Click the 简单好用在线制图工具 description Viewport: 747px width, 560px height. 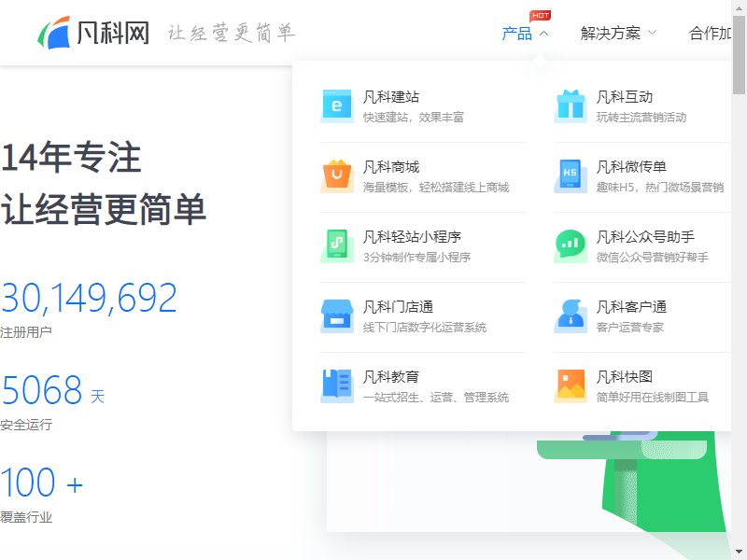(x=653, y=398)
